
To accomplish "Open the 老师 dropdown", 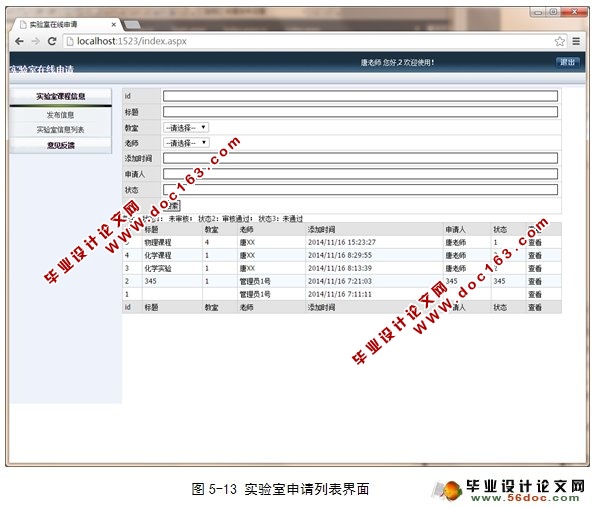I will click(x=186, y=143).
